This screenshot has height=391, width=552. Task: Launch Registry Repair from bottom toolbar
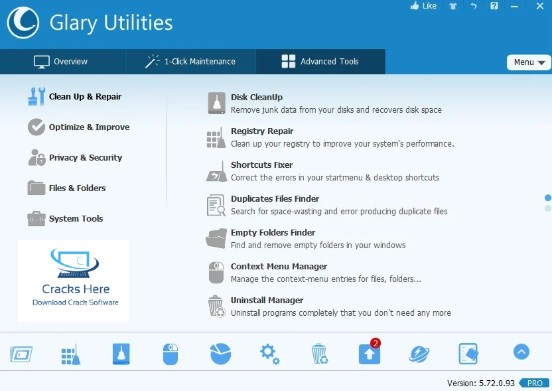click(71, 354)
